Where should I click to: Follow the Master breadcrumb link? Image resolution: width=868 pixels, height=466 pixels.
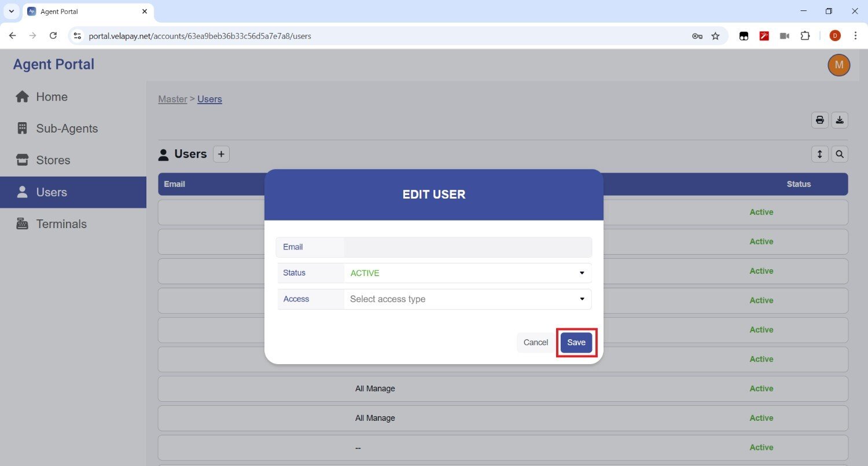(x=172, y=99)
